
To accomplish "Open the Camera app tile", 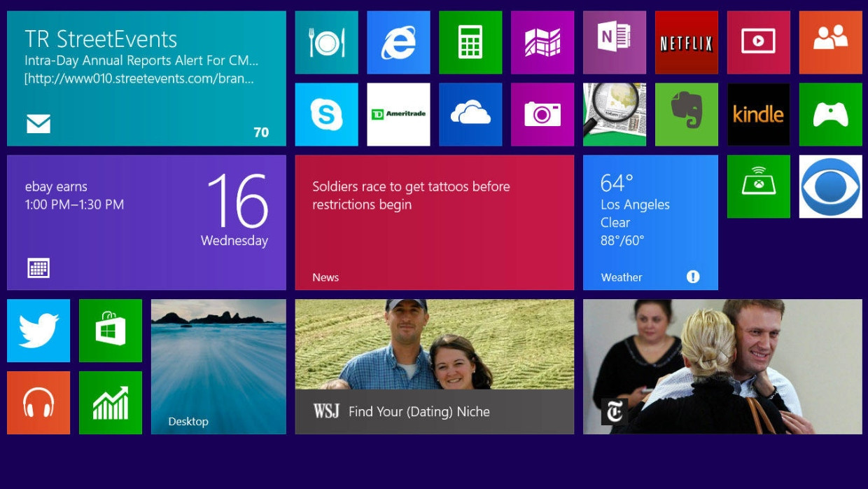I will point(542,114).
